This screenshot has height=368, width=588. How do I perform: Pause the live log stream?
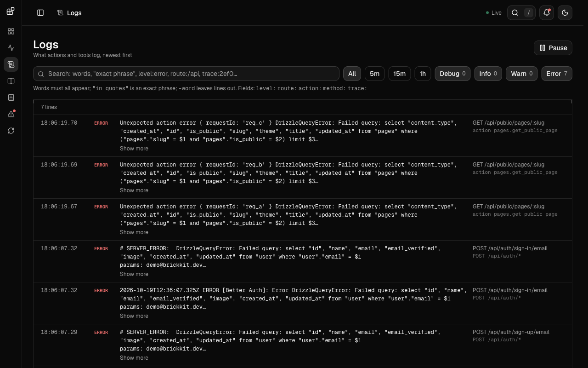pyautogui.click(x=553, y=48)
